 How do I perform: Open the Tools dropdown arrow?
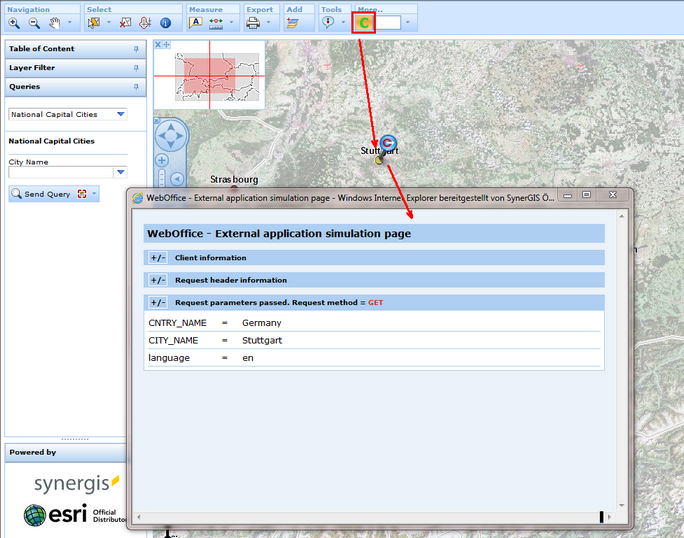click(343, 22)
